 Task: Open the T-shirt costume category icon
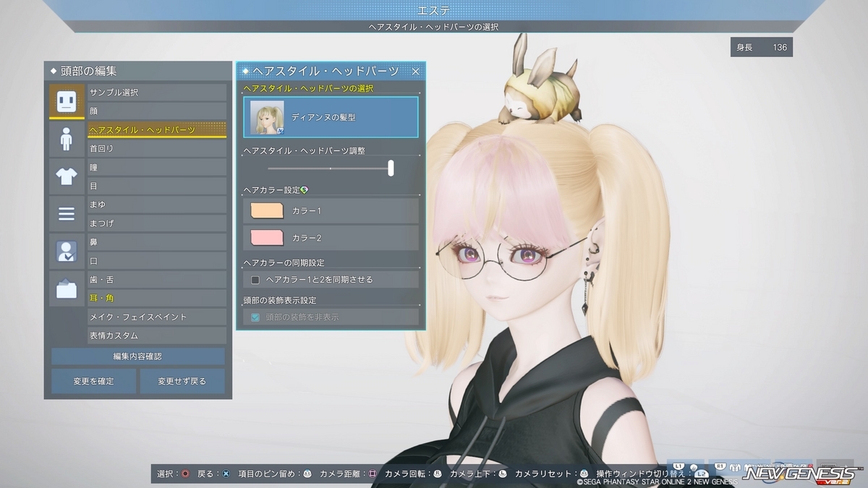click(x=67, y=176)
